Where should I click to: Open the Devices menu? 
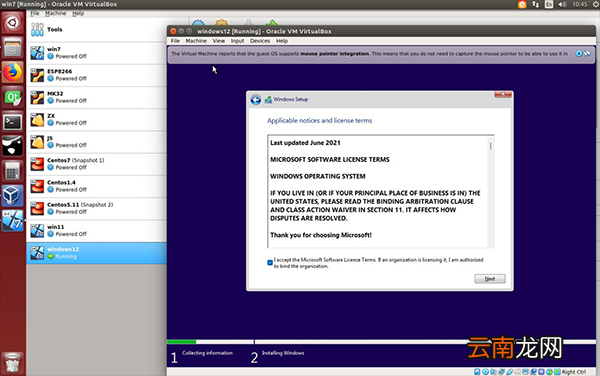(260, 41)
